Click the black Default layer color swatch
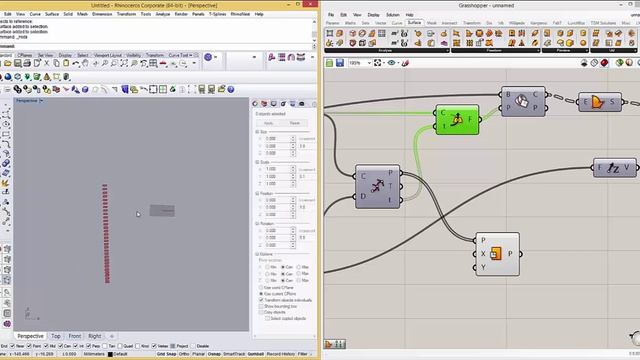This screenshot has width=640, height=360. click(x=110, y=354)
